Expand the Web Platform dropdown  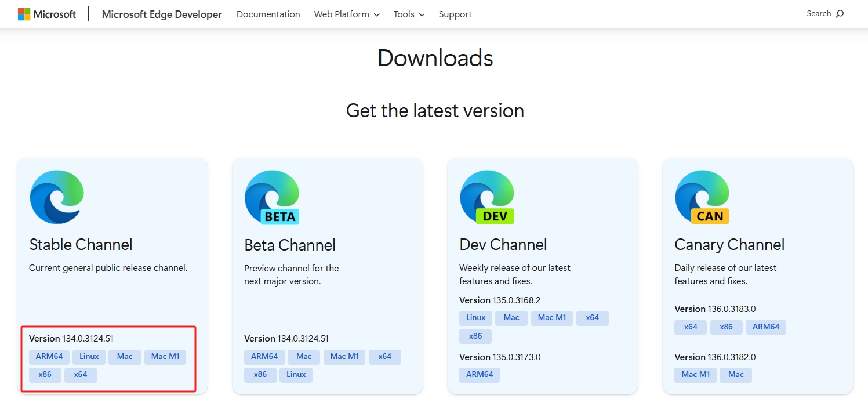(x=347, y=14)
